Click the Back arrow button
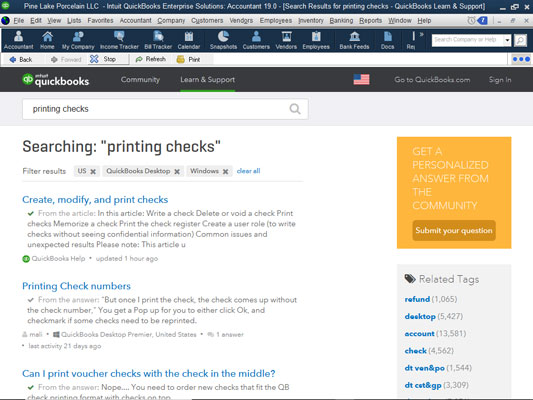The image size is (533, 400). tap(21, 59)
